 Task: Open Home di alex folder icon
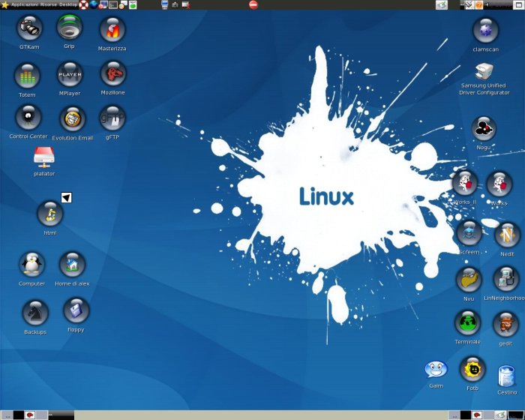72,265
